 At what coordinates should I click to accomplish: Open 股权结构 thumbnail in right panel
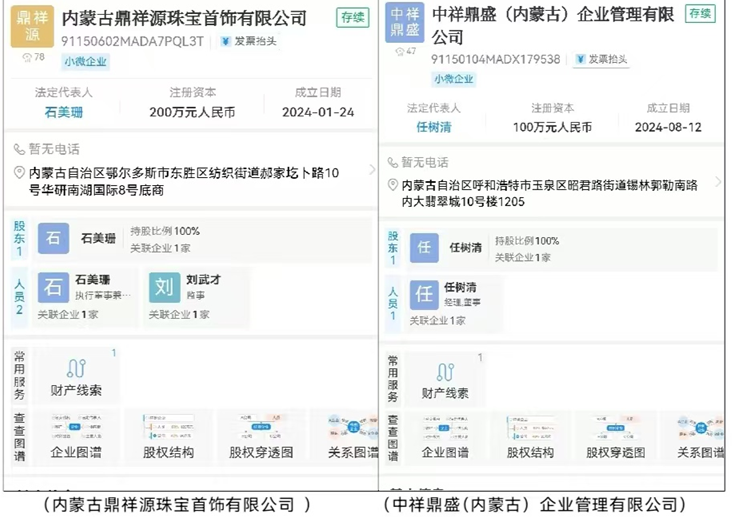point(530,437)
